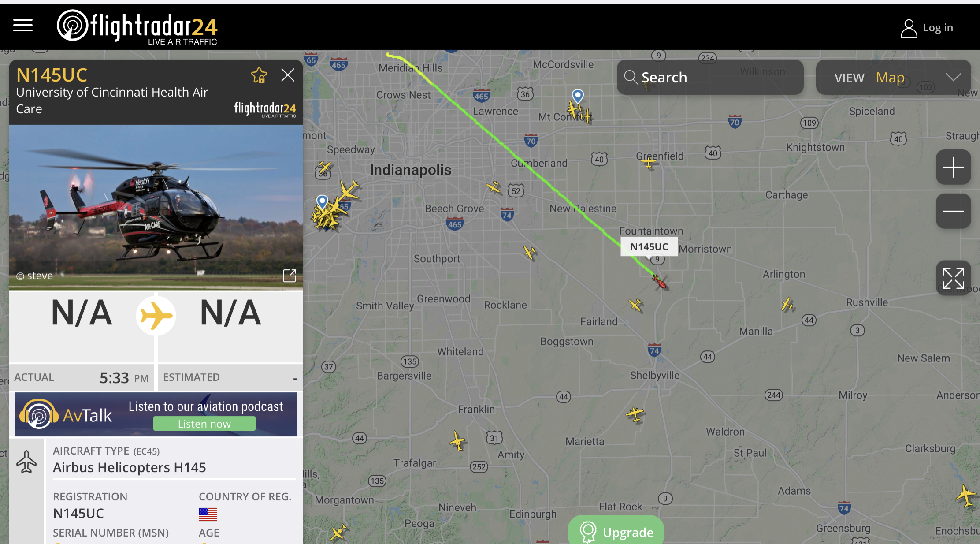Image resolution: width=980 pixels, height=544 pixels.
Task: Open the hamburger main menu
Action: [23, 26]
